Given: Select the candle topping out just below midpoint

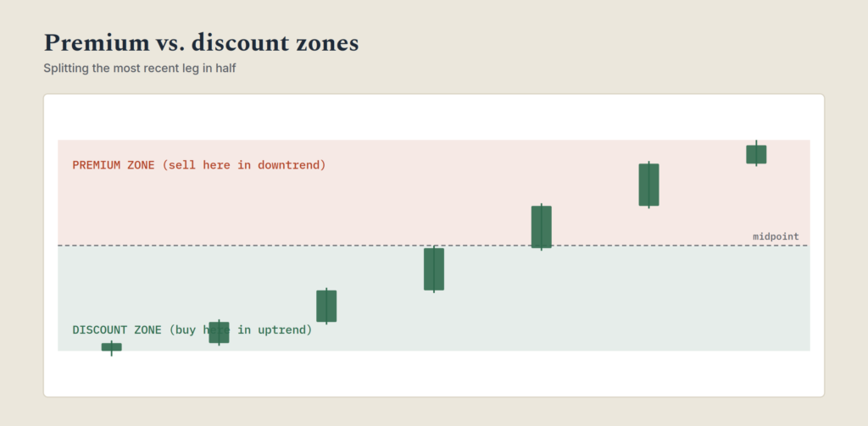Looking at the screenshot, I should [x=434, y=268].
